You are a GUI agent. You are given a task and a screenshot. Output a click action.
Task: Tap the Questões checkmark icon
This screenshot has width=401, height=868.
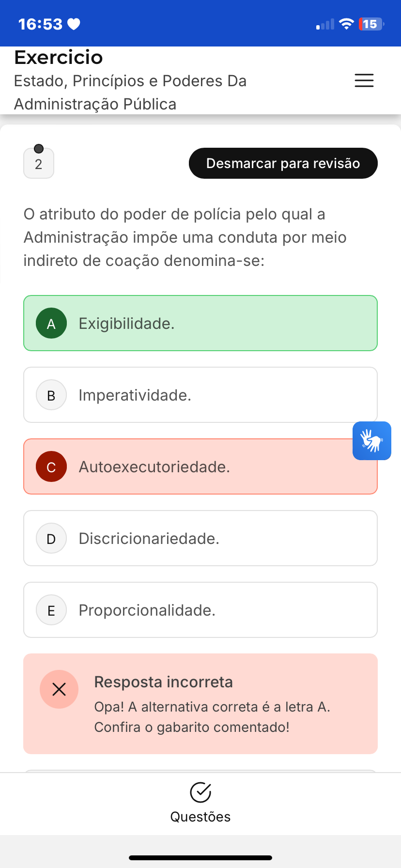pos(200,792)
